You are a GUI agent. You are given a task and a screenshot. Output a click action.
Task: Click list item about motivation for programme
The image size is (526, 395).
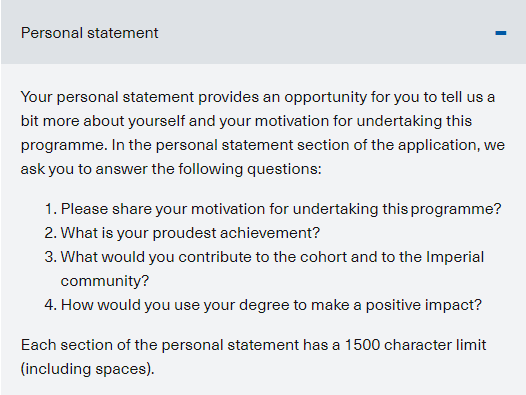pyautogui.click(x=273, y=209)
